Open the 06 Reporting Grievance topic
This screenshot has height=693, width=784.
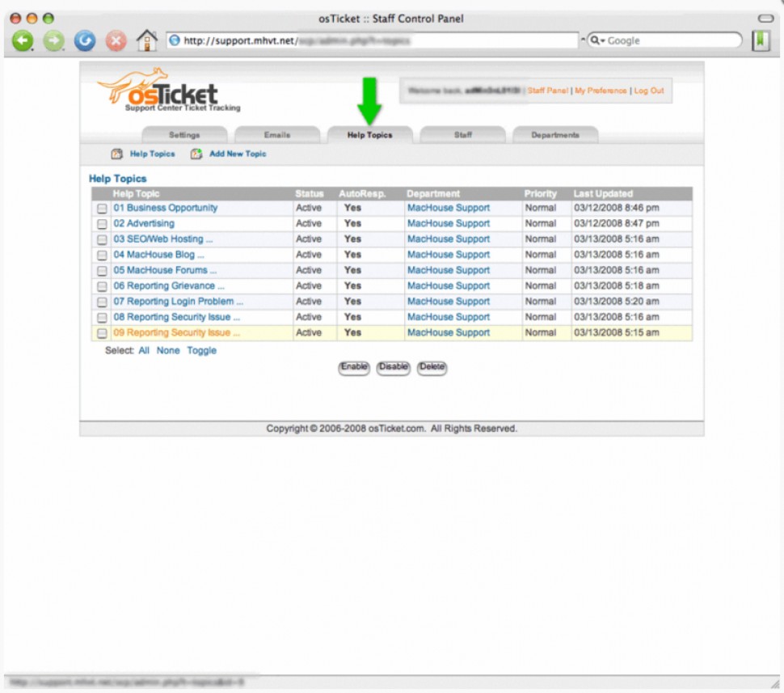coord(169,285)
